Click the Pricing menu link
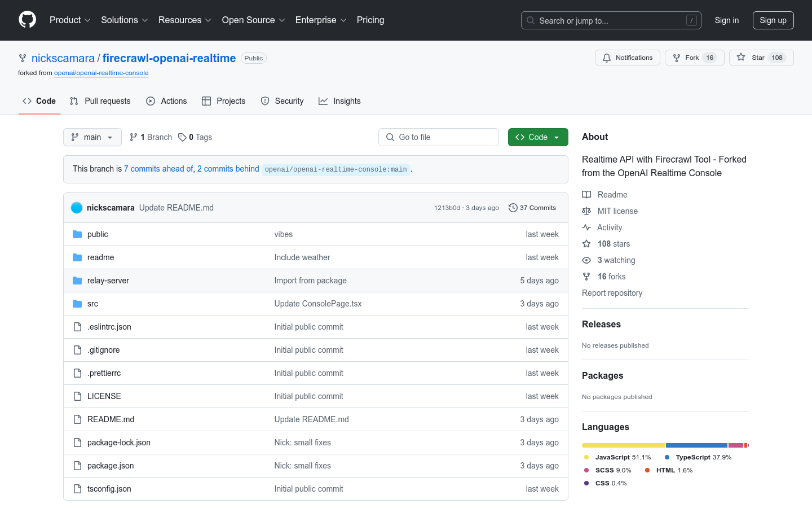Screen dimensions: 812x508 click(370, 20)
